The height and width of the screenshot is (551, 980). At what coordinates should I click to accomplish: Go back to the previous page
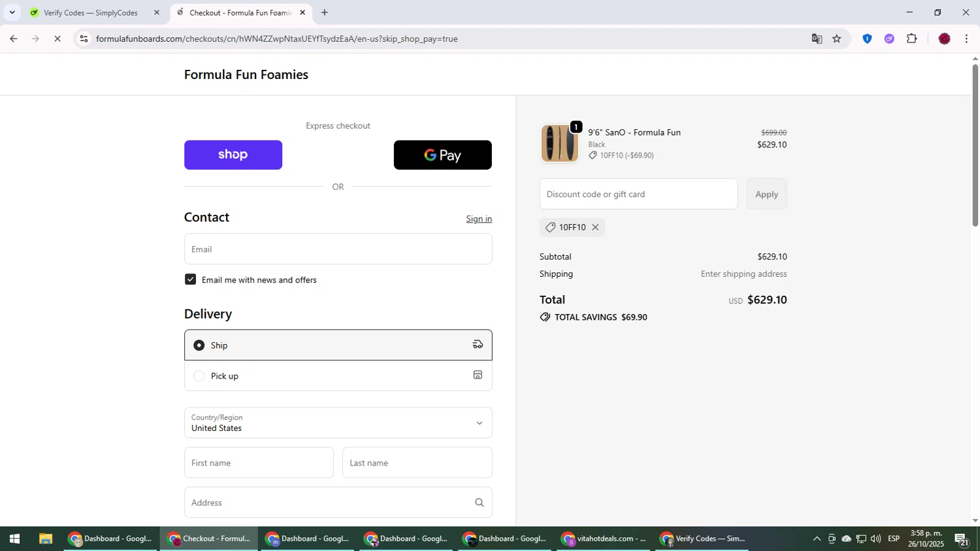click(x=14, y=39)
